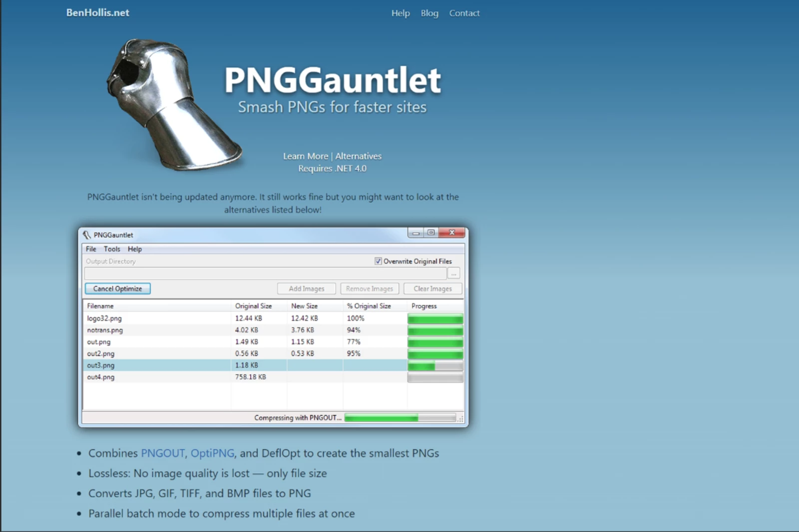Close the PNGGauntlet app window
The width and height of the screenshot is (799, 532).
point(452,233)
